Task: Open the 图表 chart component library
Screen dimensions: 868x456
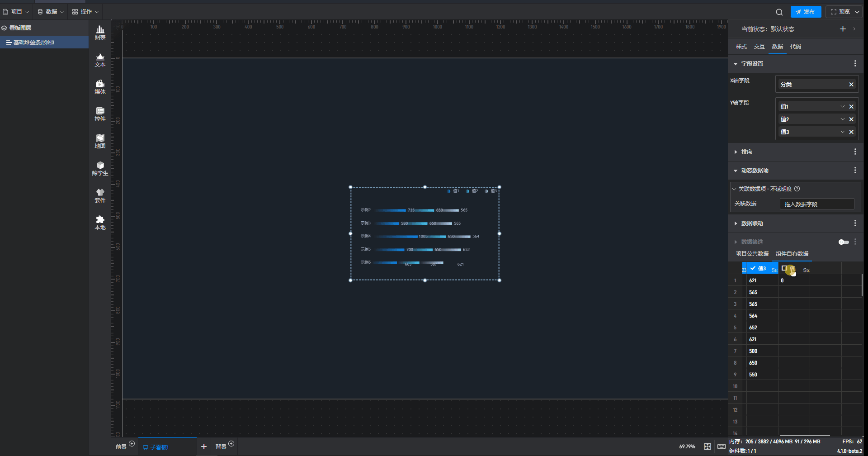Action: [x=100, y=33]
